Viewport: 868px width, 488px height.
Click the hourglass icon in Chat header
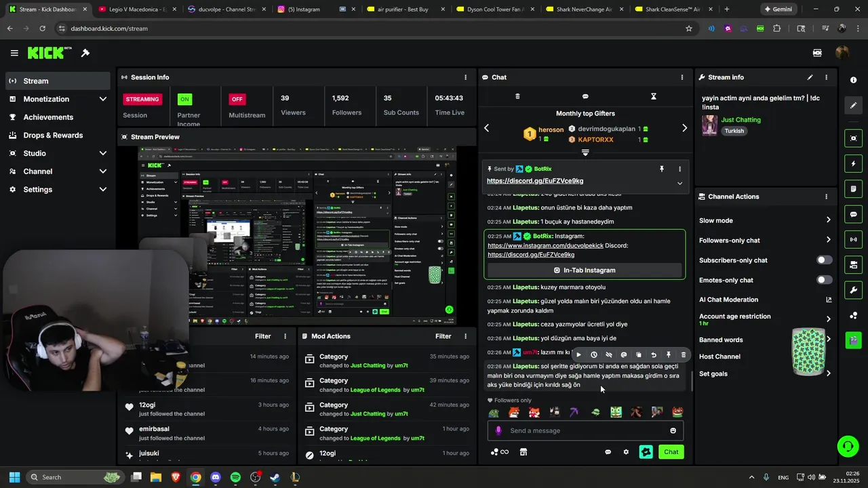point(654,96)
